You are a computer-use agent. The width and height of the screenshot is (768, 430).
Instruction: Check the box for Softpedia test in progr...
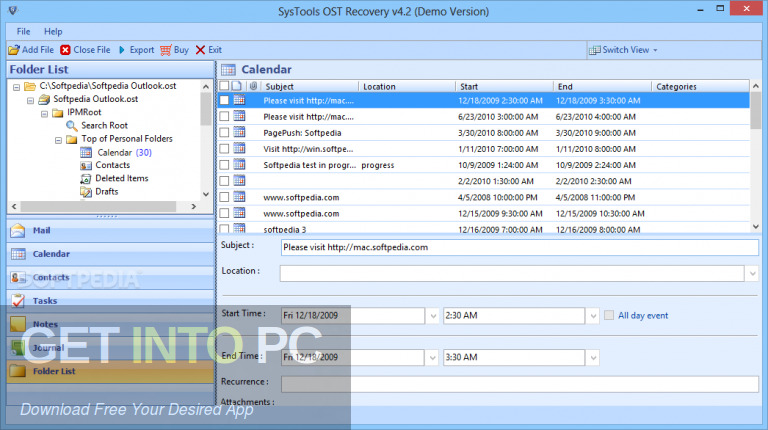[x=224, y=165]
